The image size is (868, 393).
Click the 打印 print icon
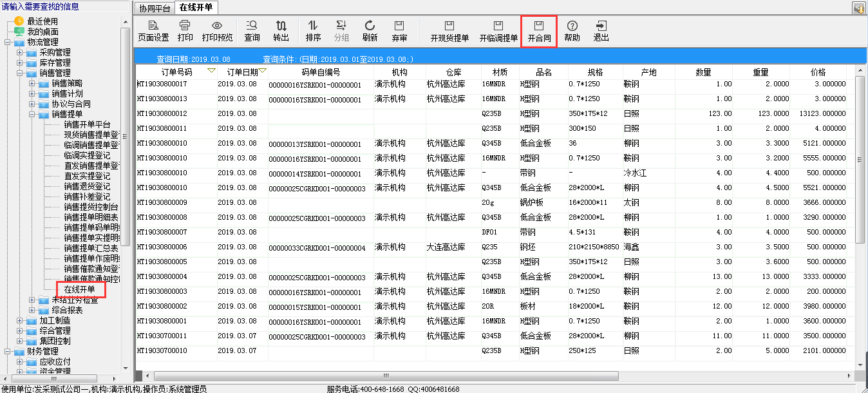[x=185, y=31]
